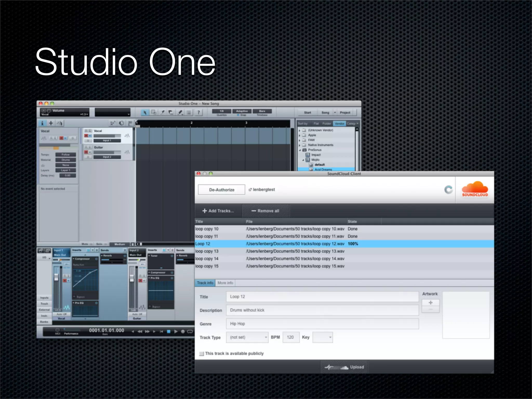Adjust the Vocal track volume slider
532x399 pixels.
pyautogui.click(x=107, y=136)
